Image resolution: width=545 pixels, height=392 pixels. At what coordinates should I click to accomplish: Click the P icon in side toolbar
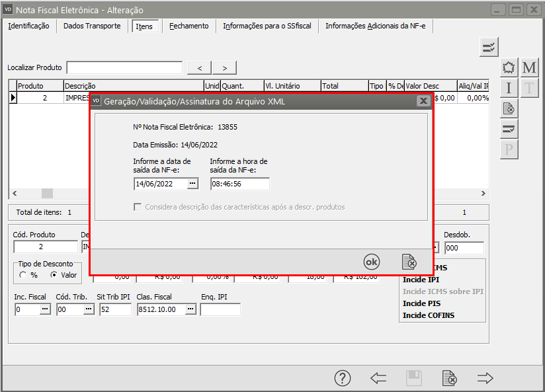509,149
